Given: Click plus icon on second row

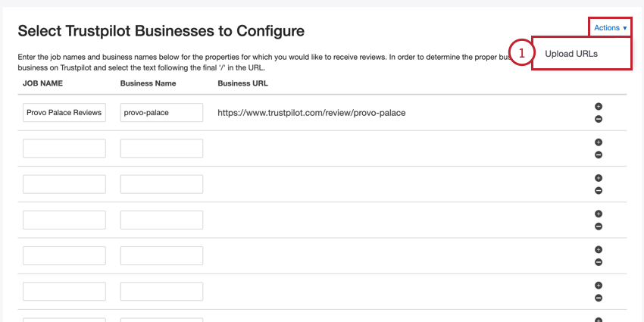Looking at the screenshot, I should tap(598, 142).
